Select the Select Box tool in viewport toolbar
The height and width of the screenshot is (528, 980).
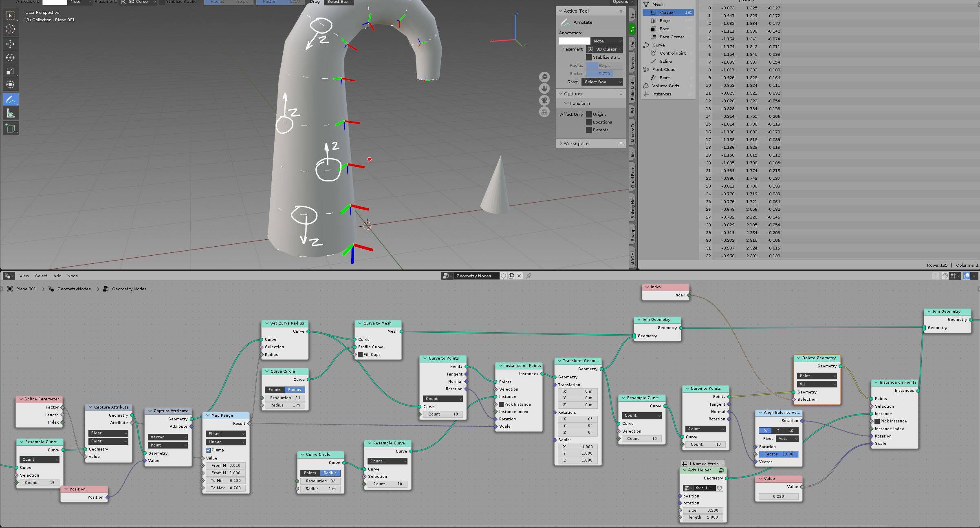tap(10, 15)
